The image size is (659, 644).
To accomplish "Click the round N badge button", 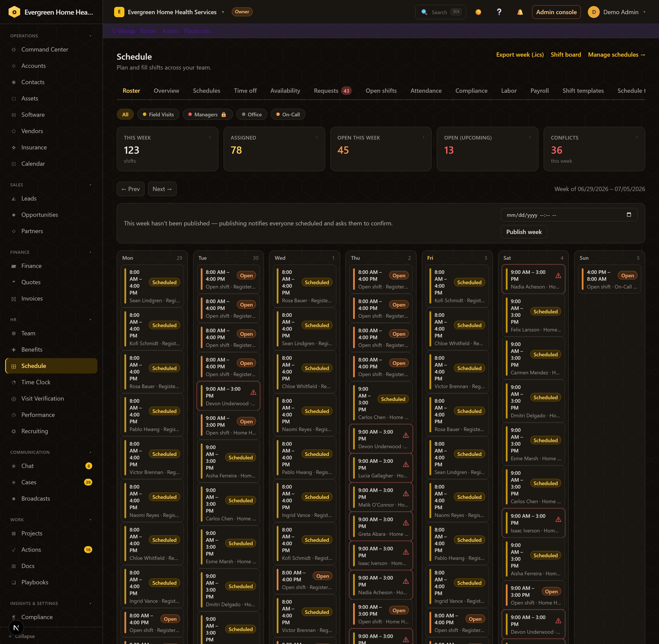I will [16, 628].
